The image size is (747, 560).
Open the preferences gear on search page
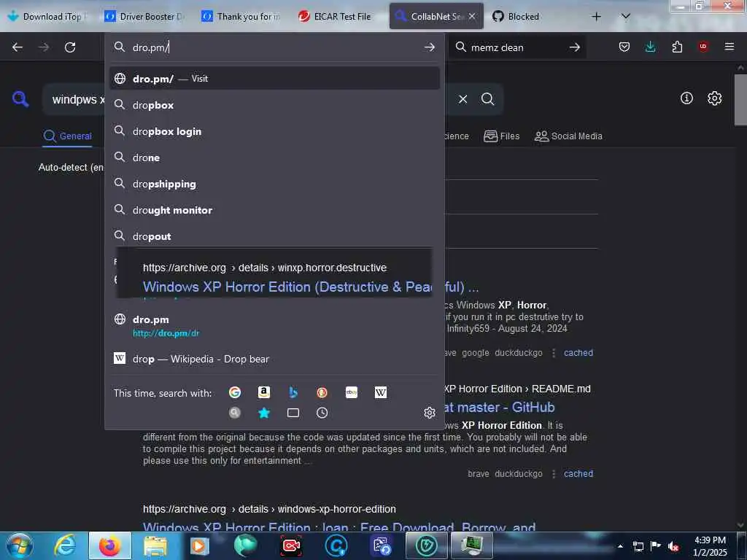[x=714, y=98]
